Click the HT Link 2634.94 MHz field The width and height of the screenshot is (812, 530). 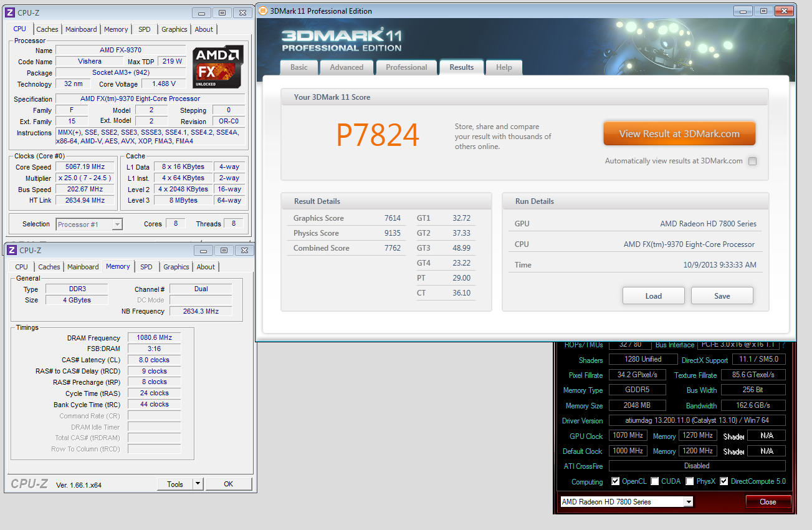[85, 201]
